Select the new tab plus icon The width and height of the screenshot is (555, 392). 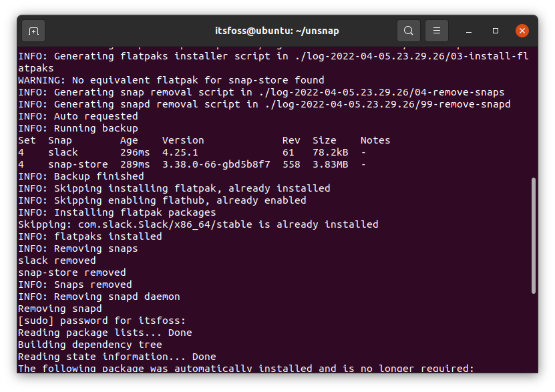click(x=33, y=31)
